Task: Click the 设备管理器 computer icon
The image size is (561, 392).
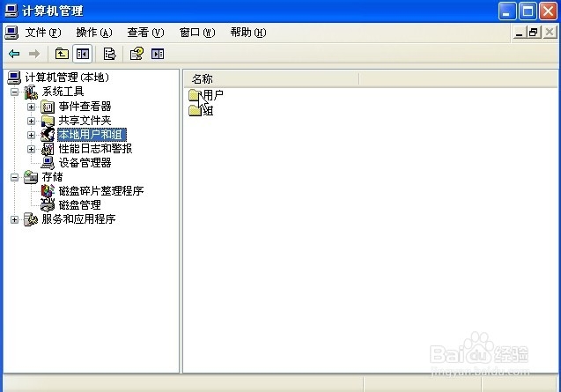Action: pos(48,163)
